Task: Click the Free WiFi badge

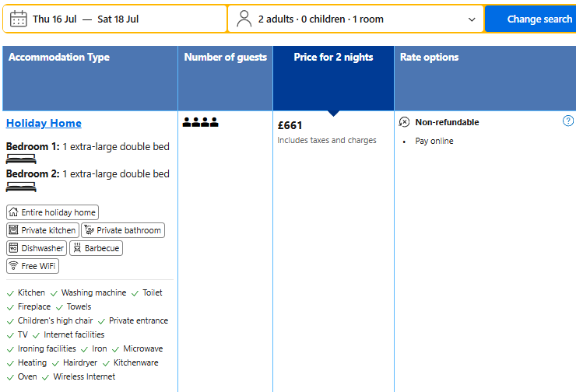Action: tap(33, 266)
